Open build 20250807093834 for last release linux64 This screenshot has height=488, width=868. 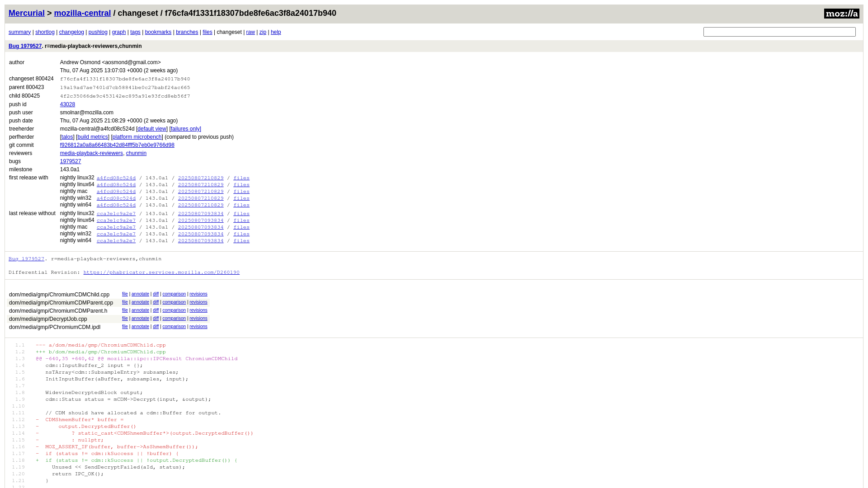201,221
